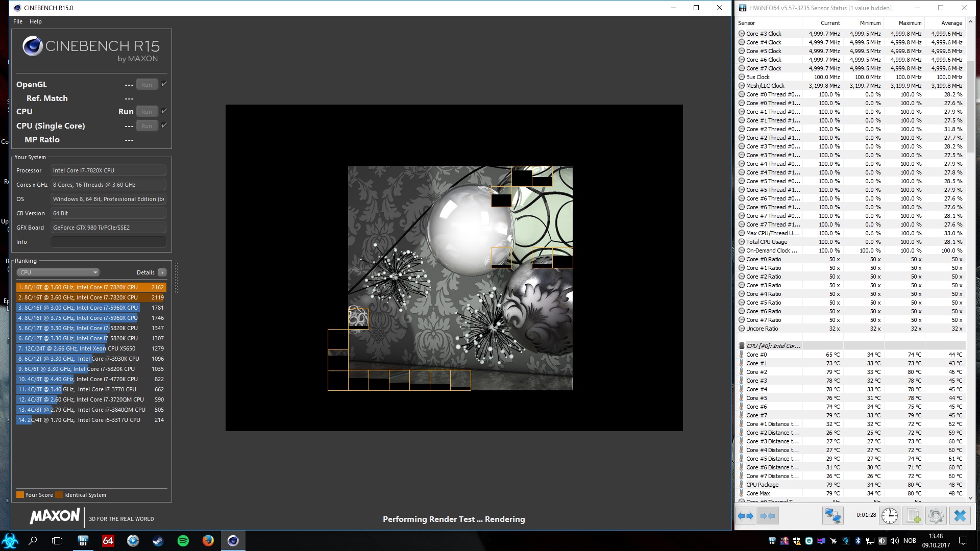Click the Core #3 Clock sensor icon

tap(742, 34)
